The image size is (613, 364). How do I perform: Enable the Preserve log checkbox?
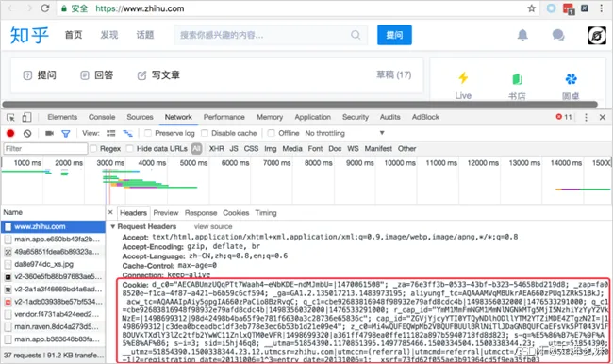[148, 133]
